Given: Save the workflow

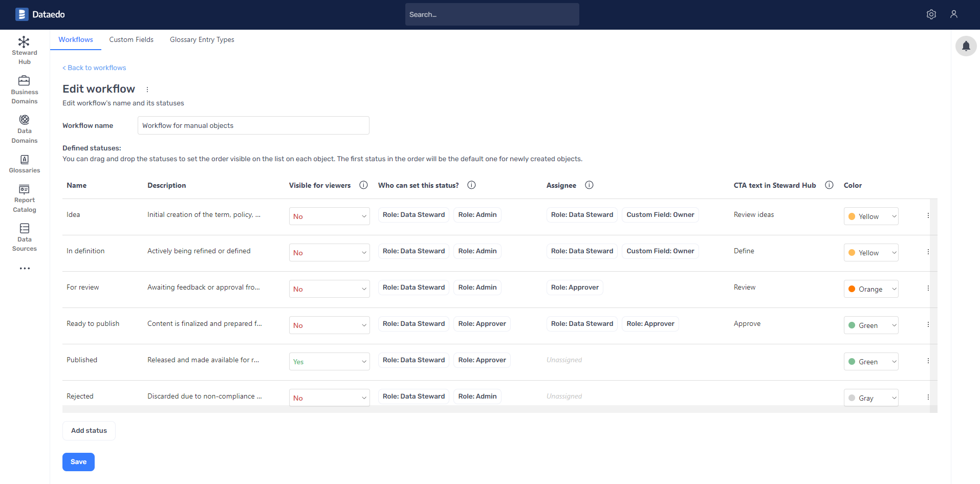Looking at the screenshot, I should click(x=78, y=462).
